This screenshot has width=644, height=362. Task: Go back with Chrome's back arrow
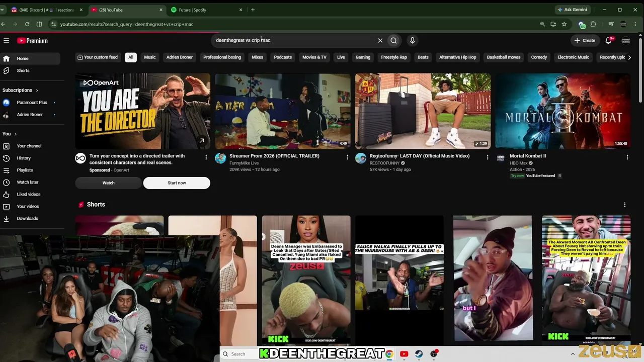(3, 24)
